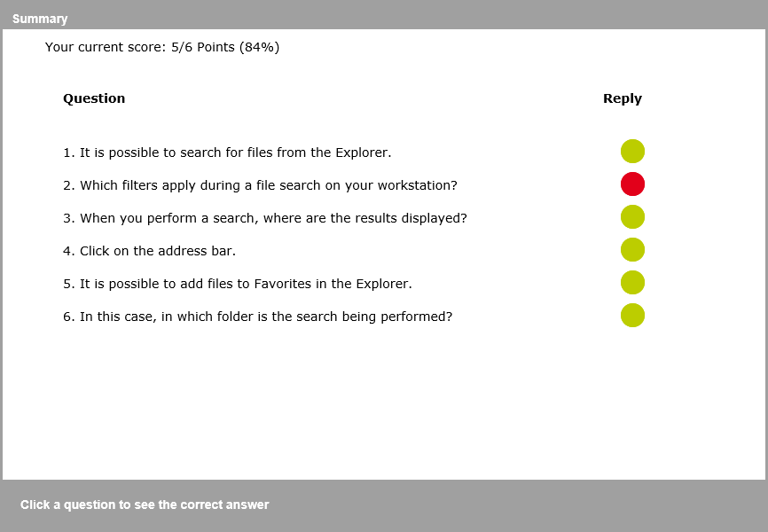
Task: Open the 'Click on the address bar' question
Action: pyautogui.click(x=149, y=251)
